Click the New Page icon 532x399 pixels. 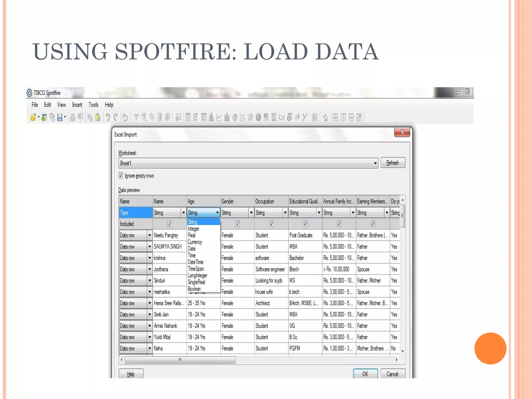(178, 118)
